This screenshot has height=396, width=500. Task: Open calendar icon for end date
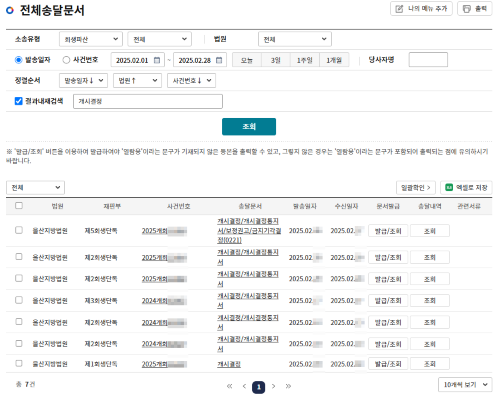coord(219,60)
